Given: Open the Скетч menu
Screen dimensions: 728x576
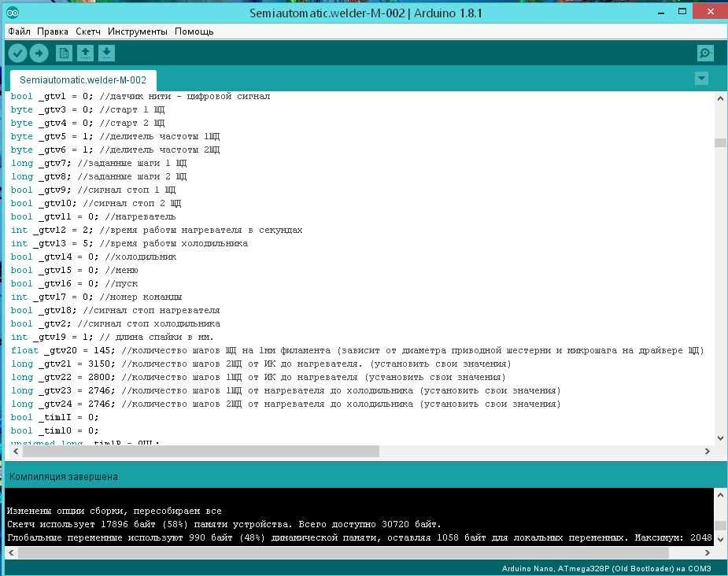Looking at the screenshot, I should point(88,31).
